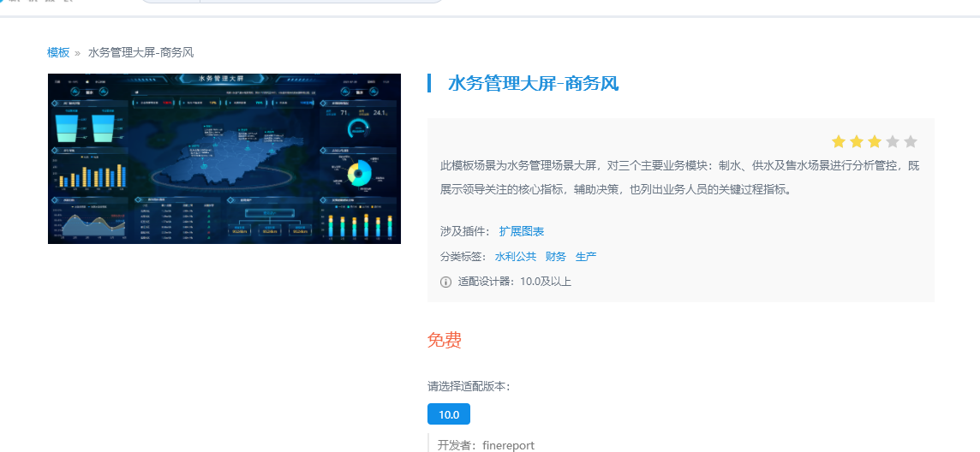This screenshot has width=980, height=452.
Task: Open the 财务 category tag
Action: click(556, 257)
